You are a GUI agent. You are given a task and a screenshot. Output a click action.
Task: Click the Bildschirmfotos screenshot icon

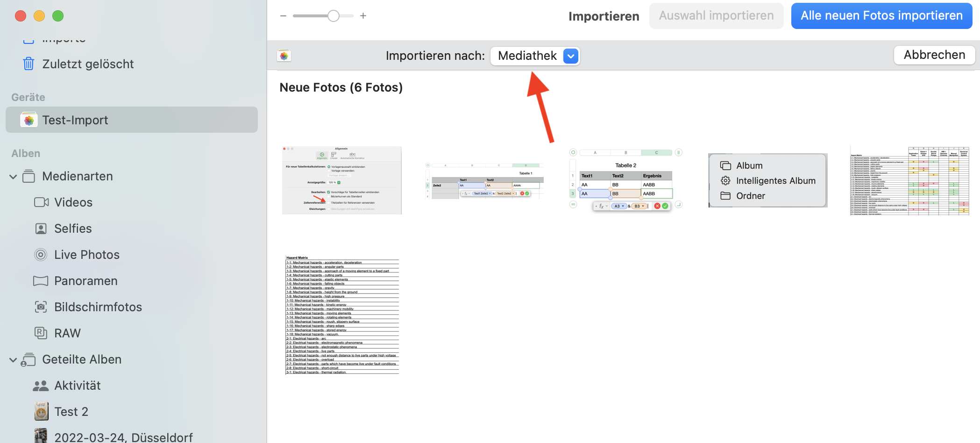pos(41,307)
